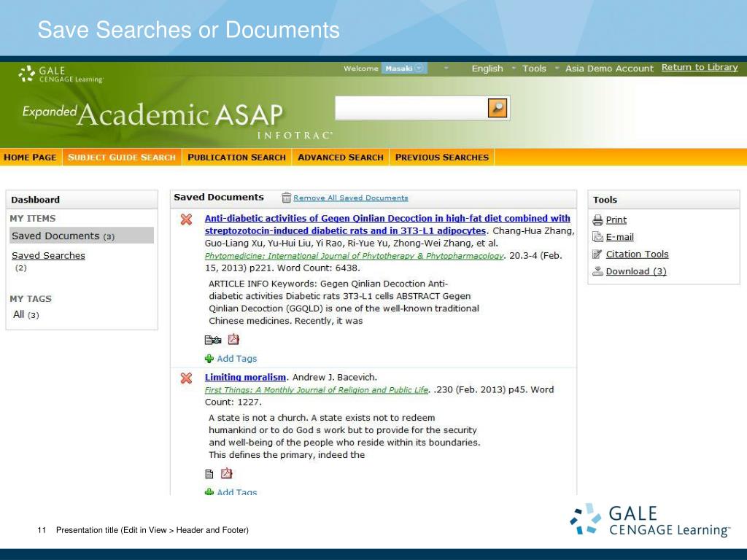
Task: Open the Masaki user dropdown
Action: pos(404,69)
